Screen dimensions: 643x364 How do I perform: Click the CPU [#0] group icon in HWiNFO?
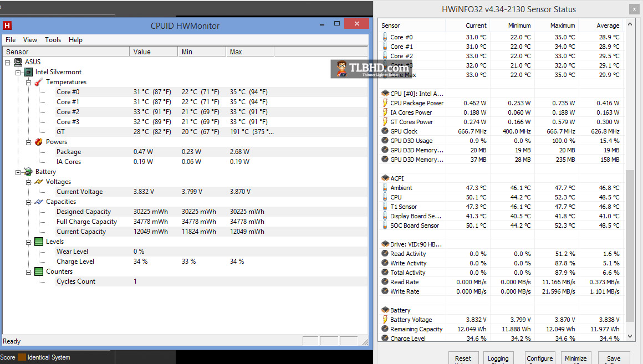point(385,94)
